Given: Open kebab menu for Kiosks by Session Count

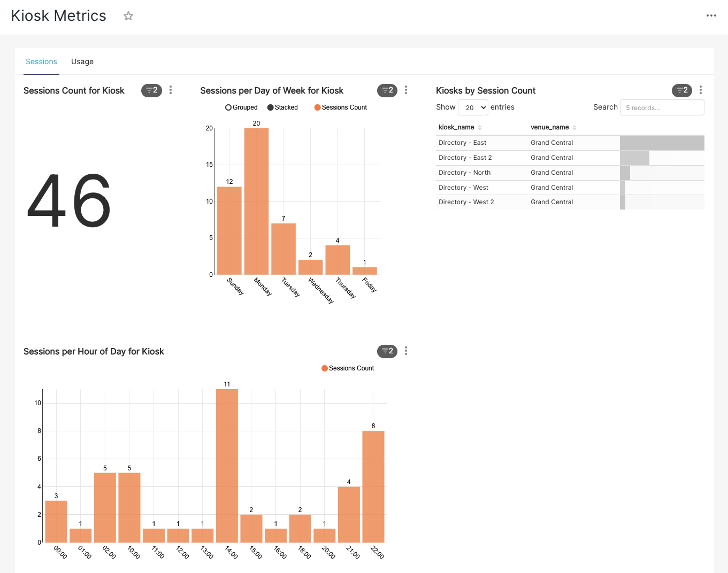Looking at the screenshot, I should click(701, 90).
